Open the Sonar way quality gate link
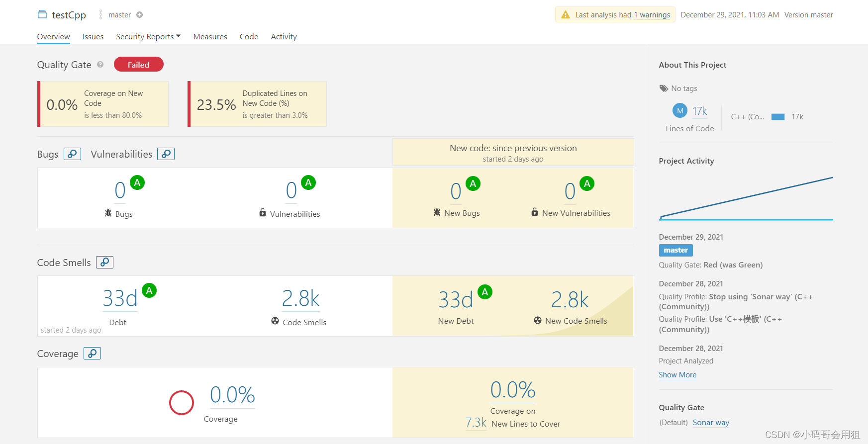 711,423
